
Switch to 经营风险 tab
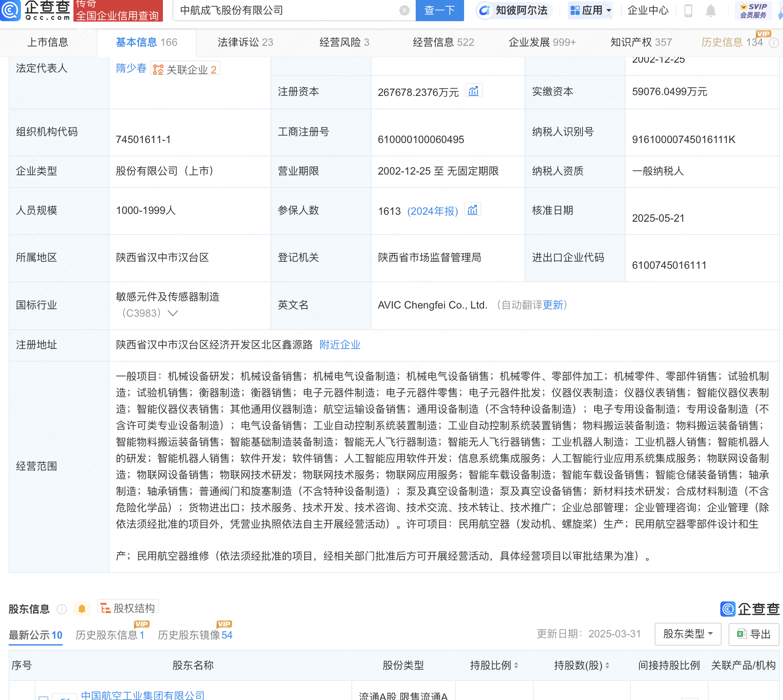tap(344, 42)
